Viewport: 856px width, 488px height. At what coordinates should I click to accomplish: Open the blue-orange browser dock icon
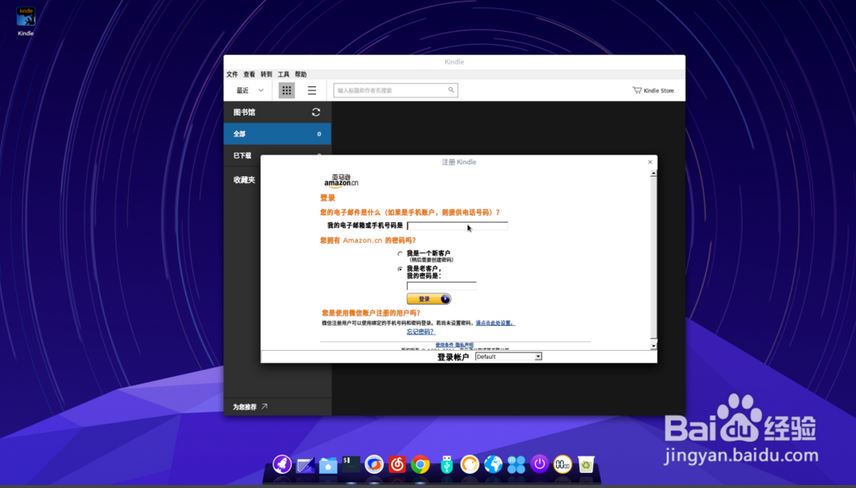pos(374,465)
